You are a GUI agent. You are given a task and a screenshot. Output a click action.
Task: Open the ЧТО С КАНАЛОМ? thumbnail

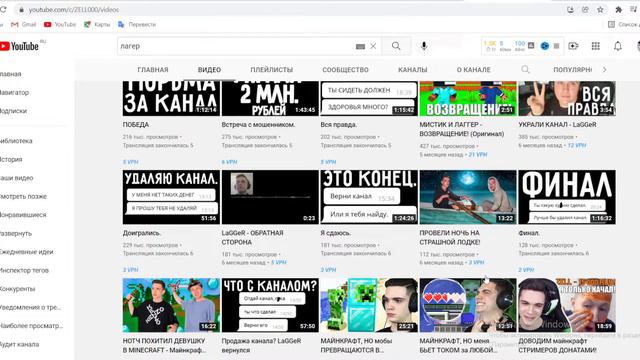click(270, 305)
